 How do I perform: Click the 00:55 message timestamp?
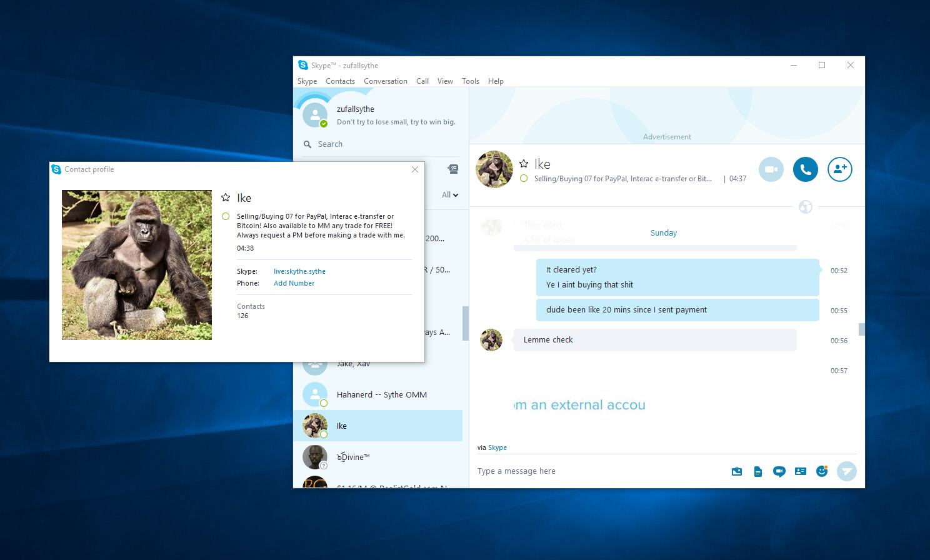(x=839, y=311)
